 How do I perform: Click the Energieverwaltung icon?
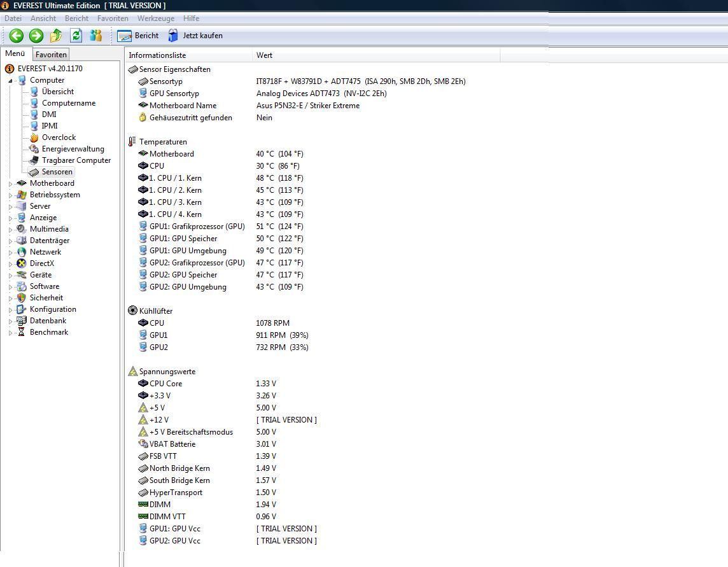[34, 149]
